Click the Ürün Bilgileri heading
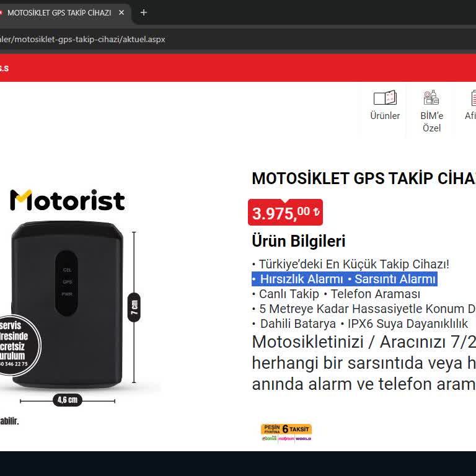This screenshot has width=476, height=476. pyautogui.click(x=299, y=241)
